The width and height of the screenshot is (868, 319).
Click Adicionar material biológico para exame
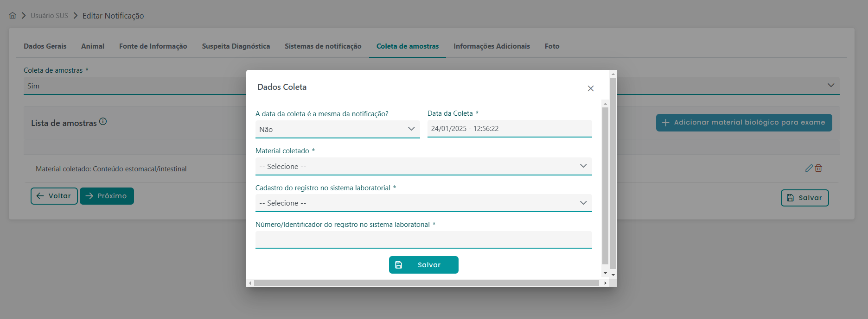point(744,123)
